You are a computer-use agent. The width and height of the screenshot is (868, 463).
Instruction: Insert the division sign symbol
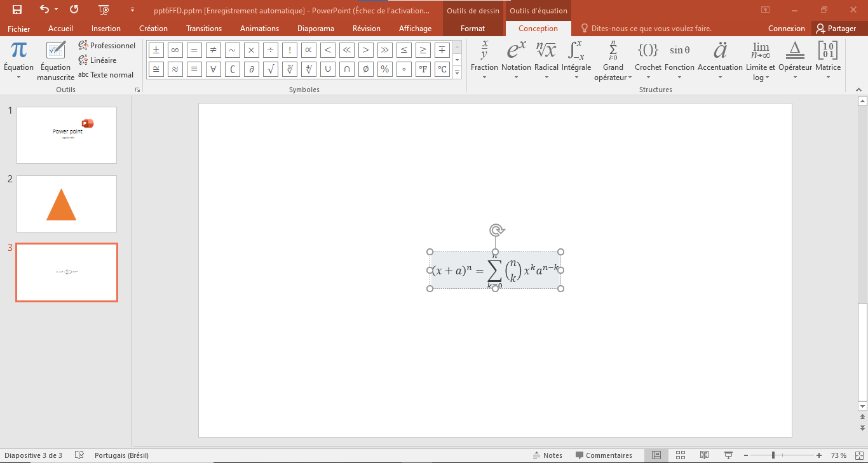(271, 50)
